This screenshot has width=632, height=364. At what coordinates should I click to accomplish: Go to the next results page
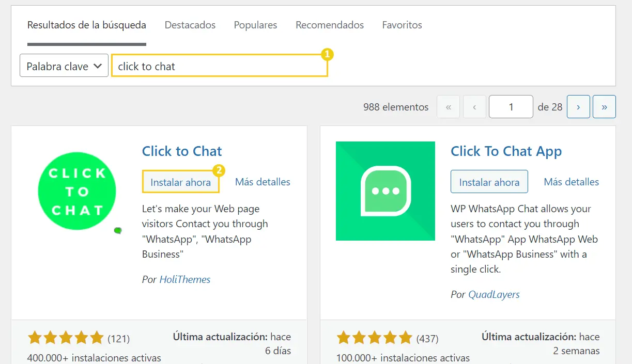pyautogui.click(x=578, y=107)
